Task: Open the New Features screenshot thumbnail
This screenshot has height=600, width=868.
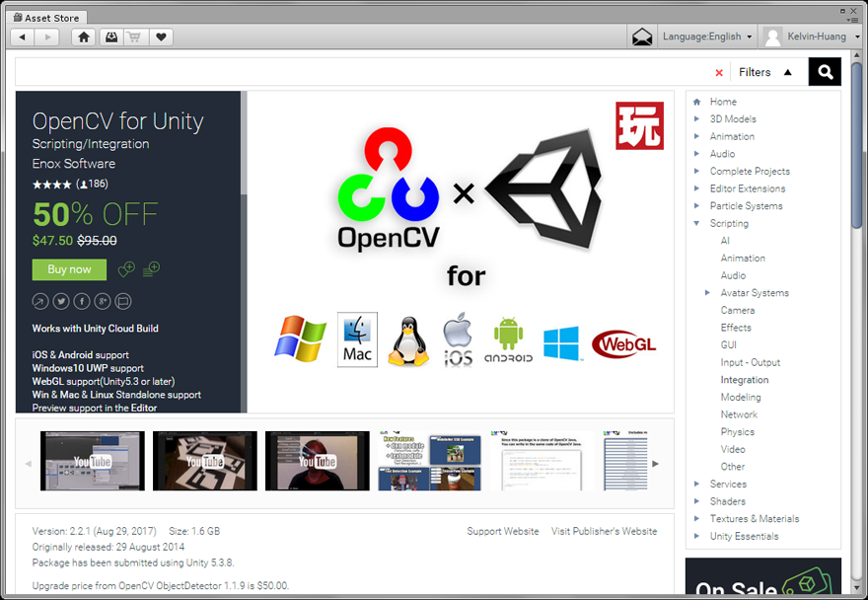Action: [430, 461]
